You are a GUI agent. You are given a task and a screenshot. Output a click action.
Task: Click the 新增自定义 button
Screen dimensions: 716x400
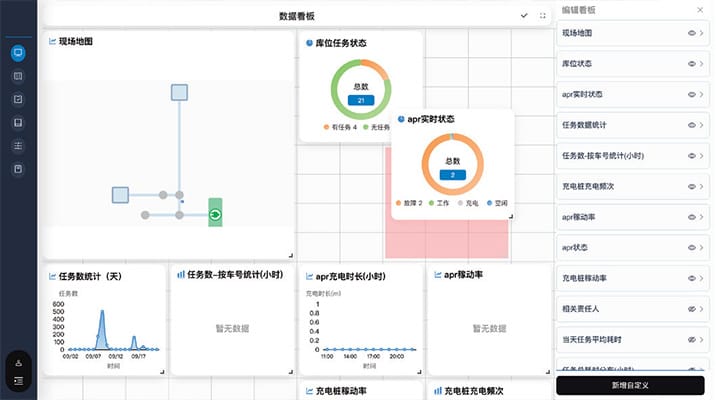[630, 385]
